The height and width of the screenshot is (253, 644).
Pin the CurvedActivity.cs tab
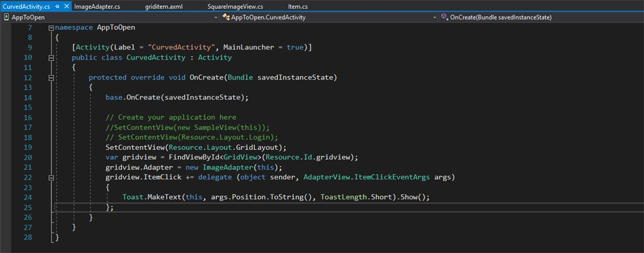tap(57, 7)
